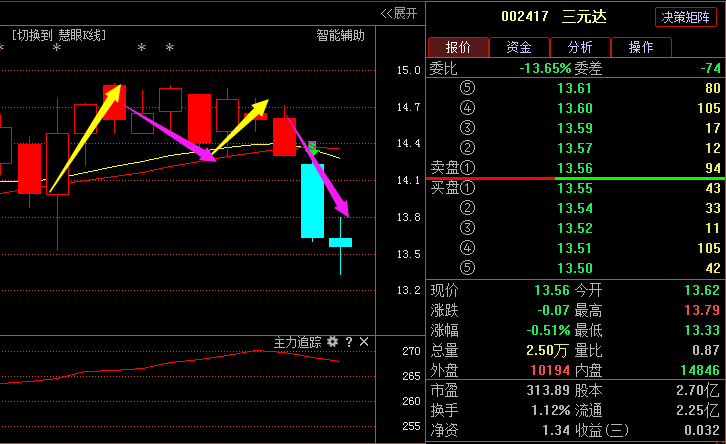Click the 最低 value 13.33
Screen dimensions: 726x444
click(702, 330)
